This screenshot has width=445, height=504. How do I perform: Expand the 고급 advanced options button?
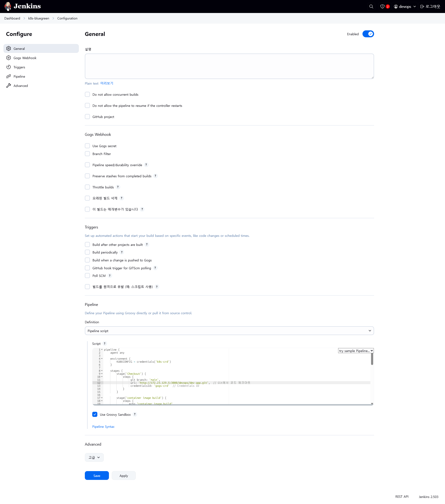point(94,457)
